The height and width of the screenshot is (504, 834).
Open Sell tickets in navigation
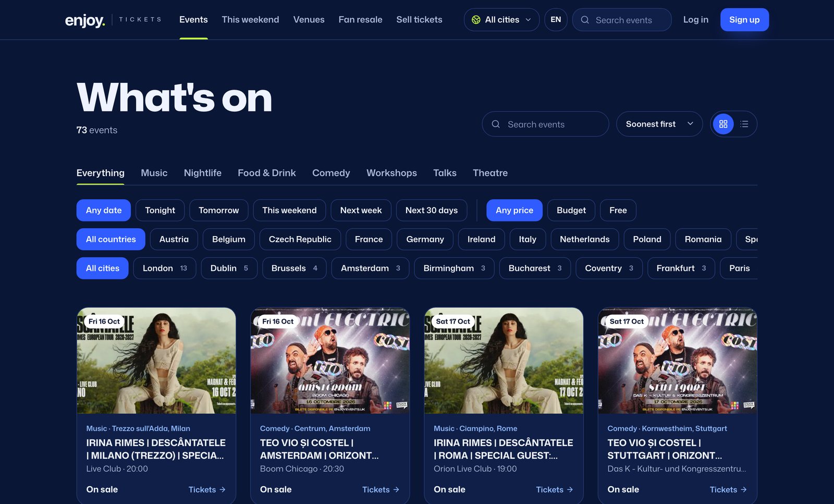pos(419,20)
